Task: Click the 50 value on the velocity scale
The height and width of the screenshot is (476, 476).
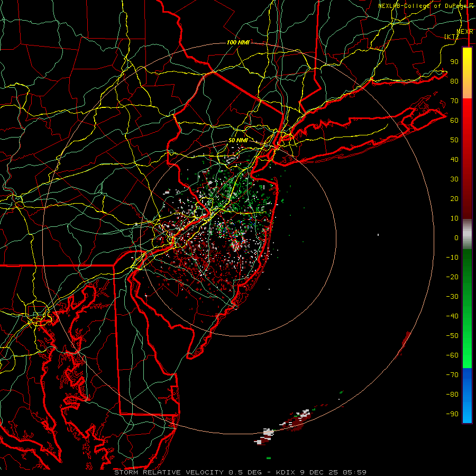Action: pyautogui.click(x=454, y=140)
